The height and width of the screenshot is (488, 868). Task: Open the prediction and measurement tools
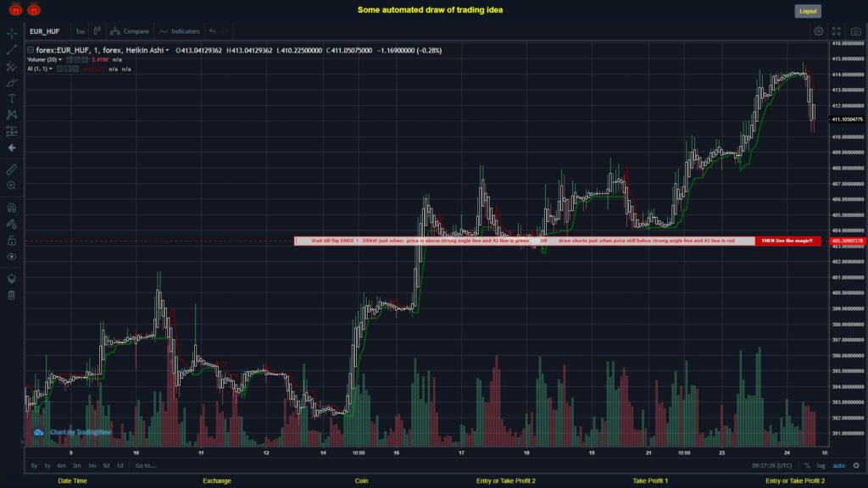pos(12,131)
